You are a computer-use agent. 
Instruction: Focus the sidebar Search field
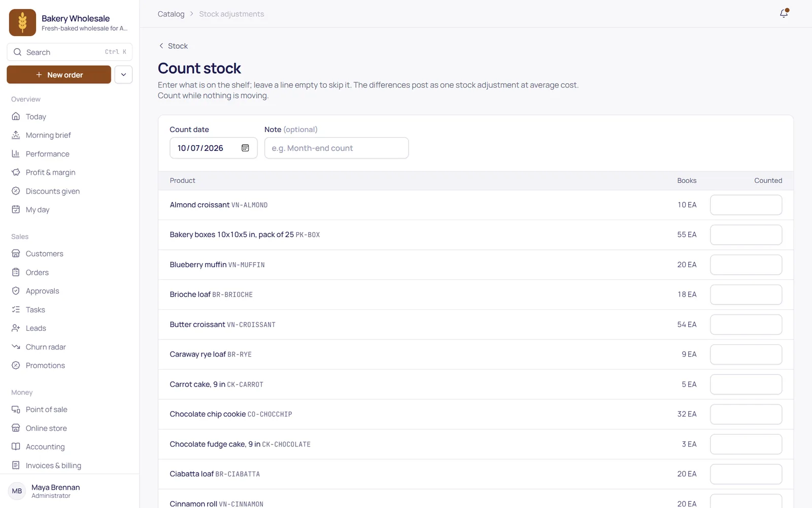[x=70, y=52]
